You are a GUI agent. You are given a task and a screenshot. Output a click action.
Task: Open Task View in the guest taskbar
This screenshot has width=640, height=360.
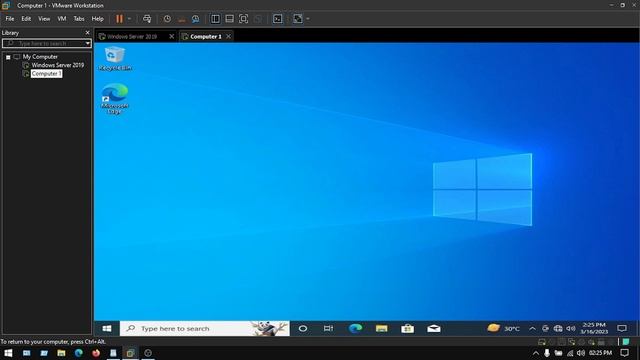(329, 329)
